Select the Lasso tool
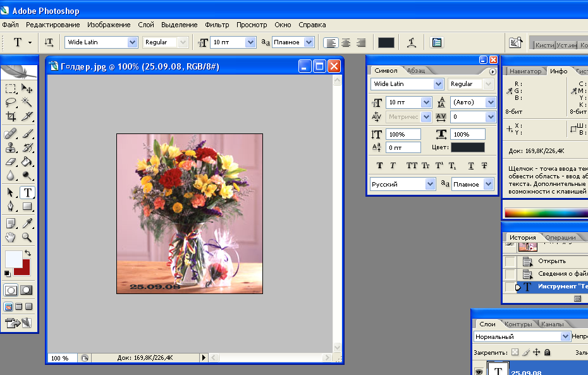 pyautogui.click(x=11, y=102)
